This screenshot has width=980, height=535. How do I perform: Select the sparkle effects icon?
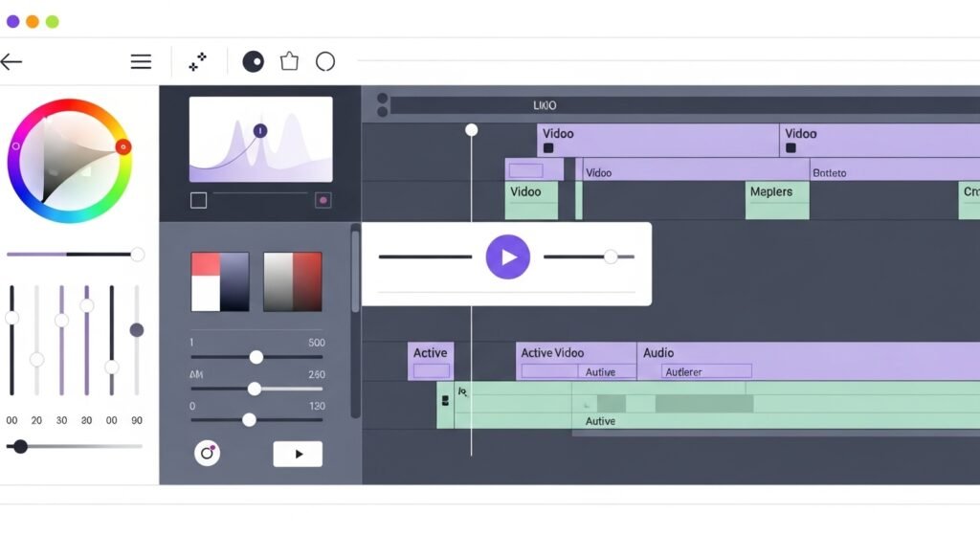[x=197, y=62]
